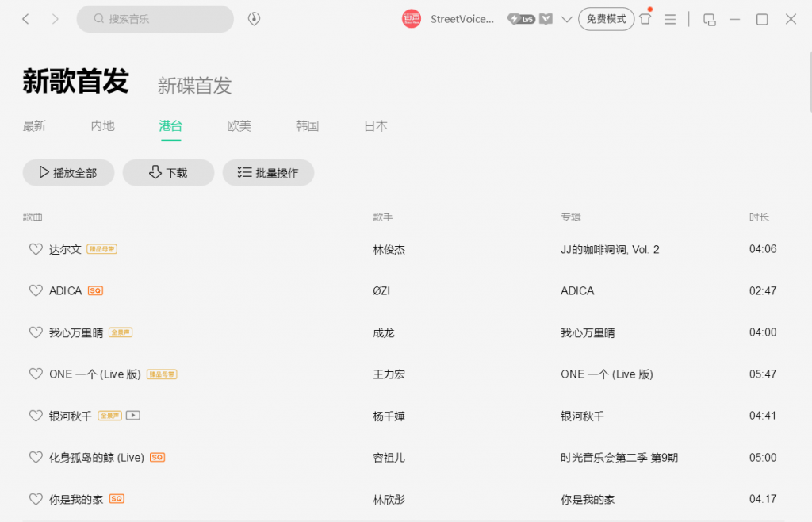This screenshot has height=522, width=812.
Task: Select the 欧美 tab
Action: coord(239,126)
